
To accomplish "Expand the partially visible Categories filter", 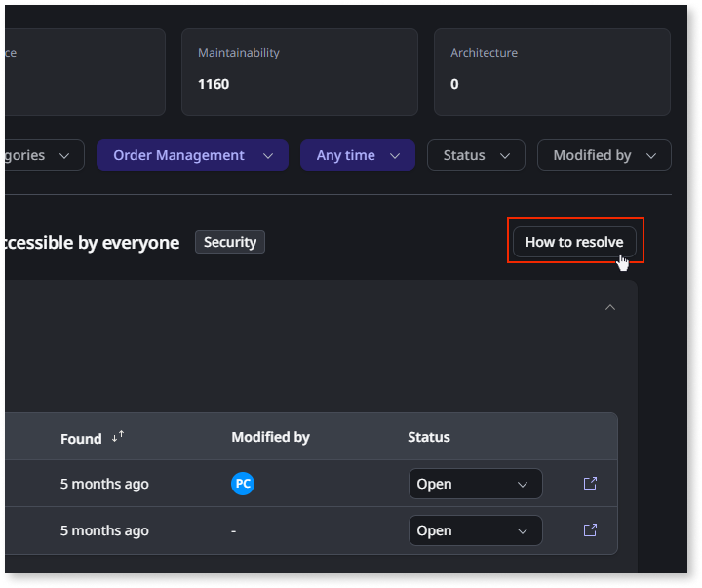I will coord(39,155).
